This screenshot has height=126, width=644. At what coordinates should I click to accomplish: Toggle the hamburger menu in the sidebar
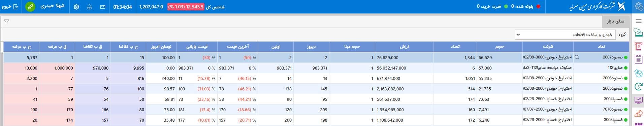(x=638, y=21)
